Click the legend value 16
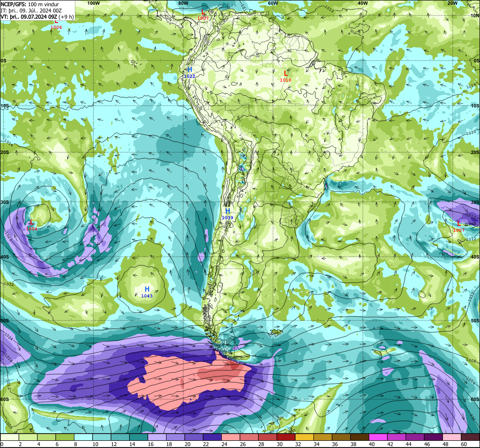 pyautogui.click(x=151, y=444)
